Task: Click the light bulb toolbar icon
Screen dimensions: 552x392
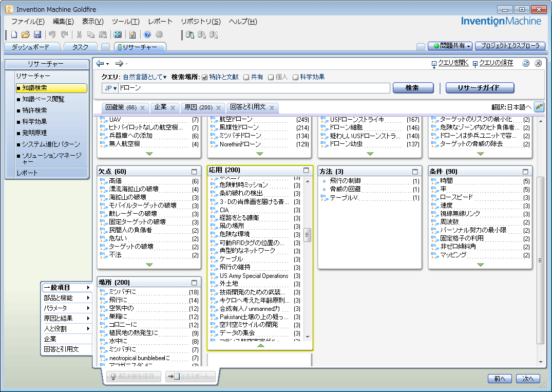Action: [x=132, y=34]
